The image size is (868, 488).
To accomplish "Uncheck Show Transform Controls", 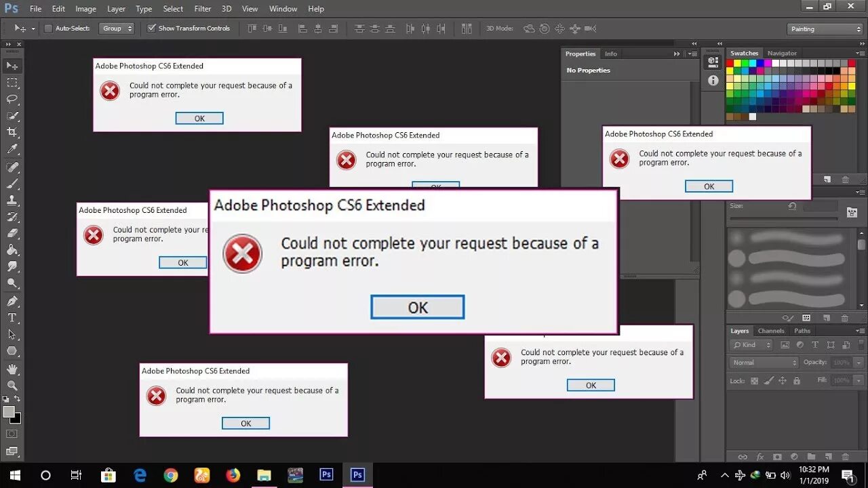I will [152, 28].
